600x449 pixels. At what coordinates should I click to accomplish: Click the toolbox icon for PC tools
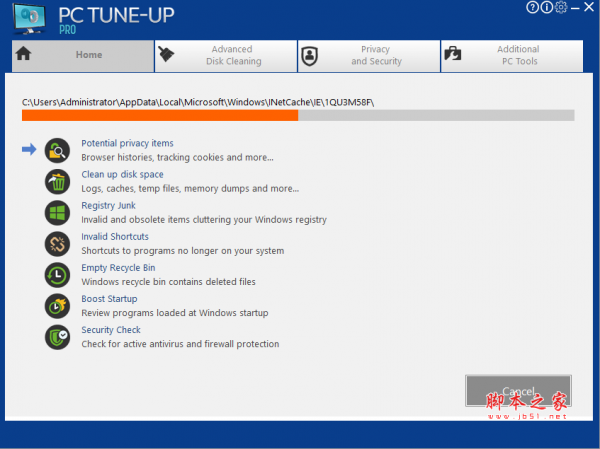(453, 54)
